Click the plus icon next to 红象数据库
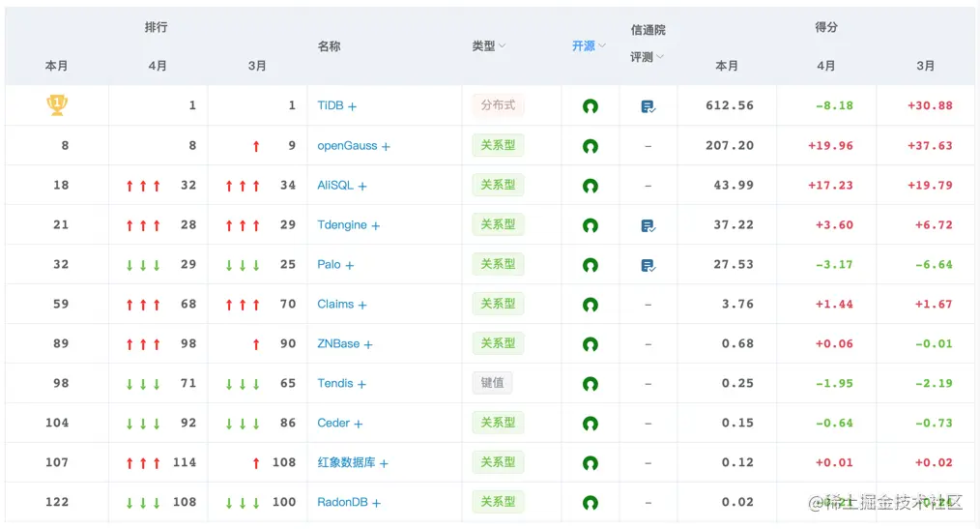Screen dimensions: 980x529 [384, 463]
